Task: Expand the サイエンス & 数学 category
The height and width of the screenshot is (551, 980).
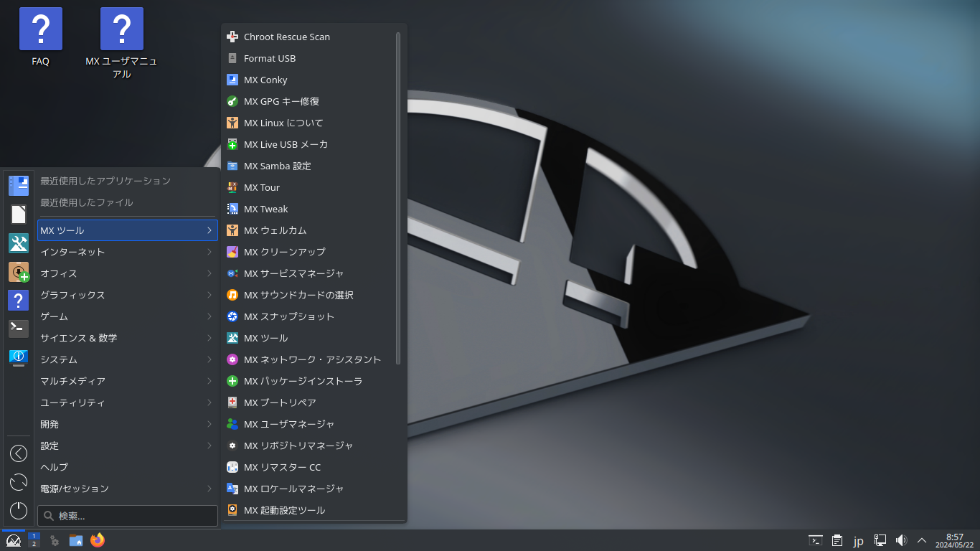Action: [x=128, y=338]
